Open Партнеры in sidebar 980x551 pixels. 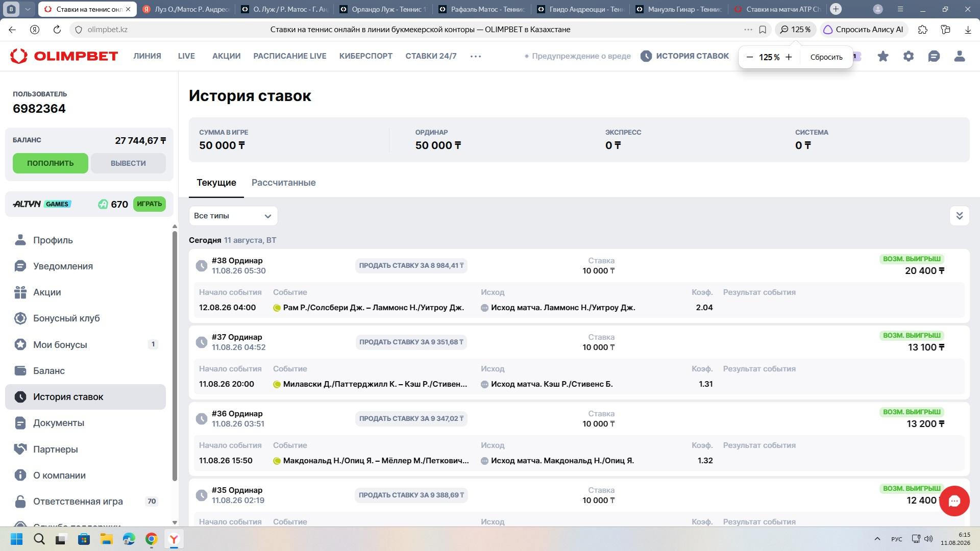point(85,449)
